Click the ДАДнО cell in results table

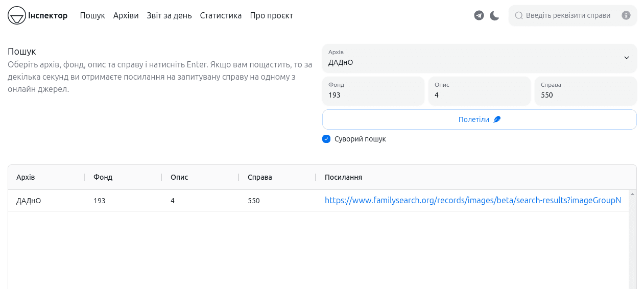coord(29,201)
